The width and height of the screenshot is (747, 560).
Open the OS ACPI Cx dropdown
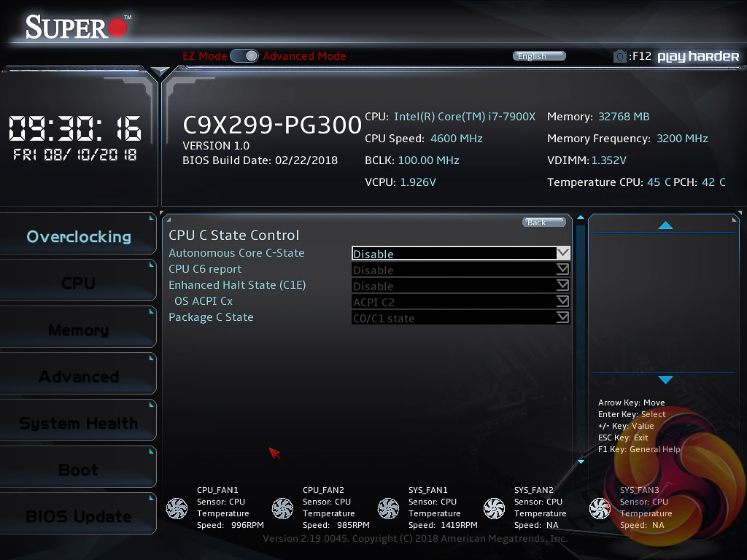pyautogui.click(x=461, y=302)
